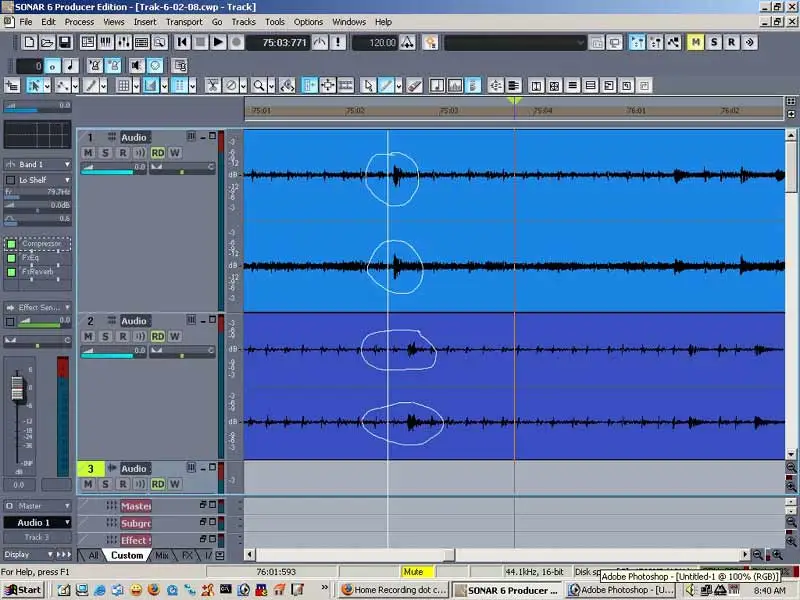
Task: Mute track 1 with its M button
Action: [x=88, y=152]
